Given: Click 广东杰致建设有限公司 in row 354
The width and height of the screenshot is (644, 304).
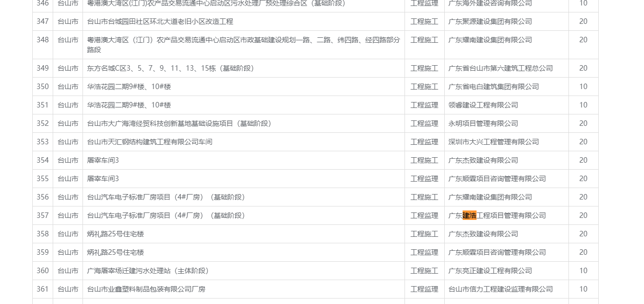Looking at the screenshot, I should (x=483, y=160).
